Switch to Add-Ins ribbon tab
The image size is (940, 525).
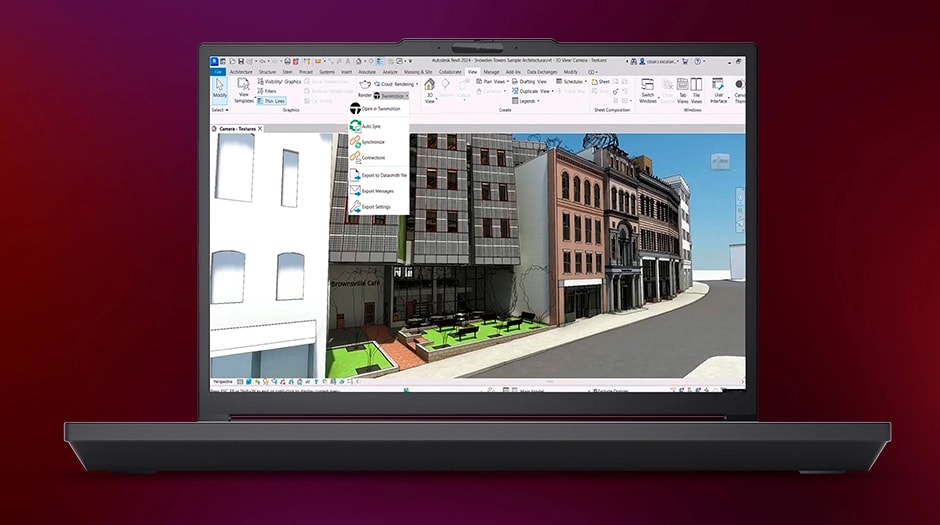pos(513,72)
